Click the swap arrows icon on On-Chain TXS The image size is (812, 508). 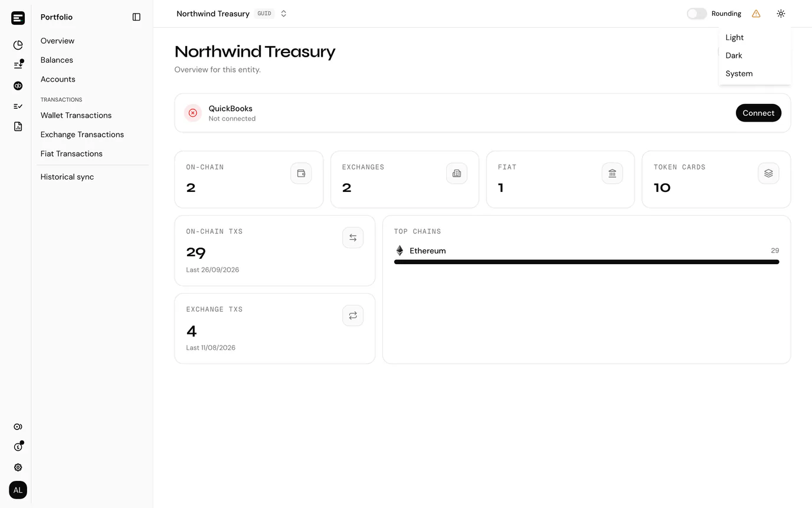(x=353, y=237)
